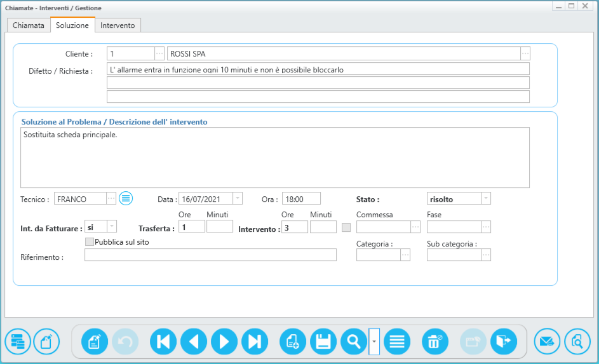Click the send email envelope icon
Image resolution: width=599 pixels, height=364 pixels.
click(x=547, y=342)
